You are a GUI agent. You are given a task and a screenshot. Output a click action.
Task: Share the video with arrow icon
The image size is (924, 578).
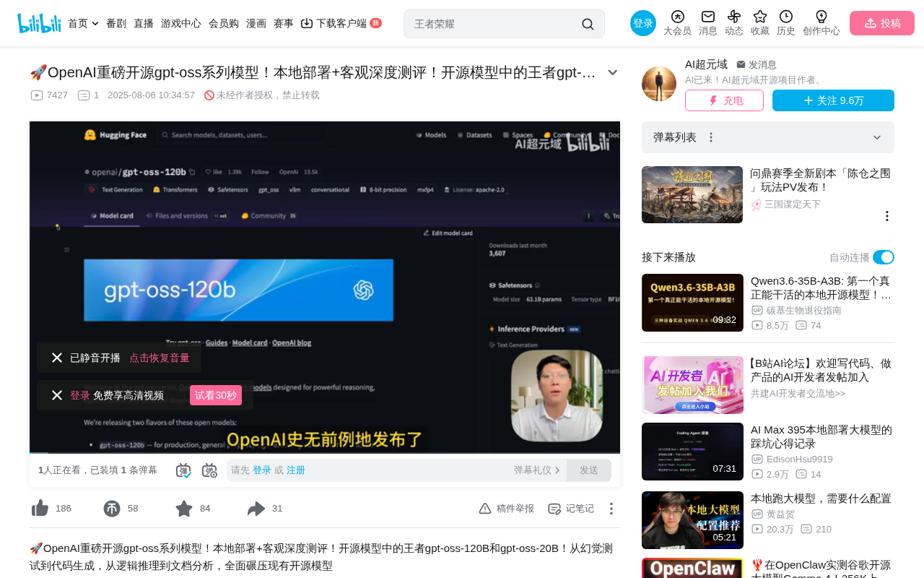(x=256, y=509)
